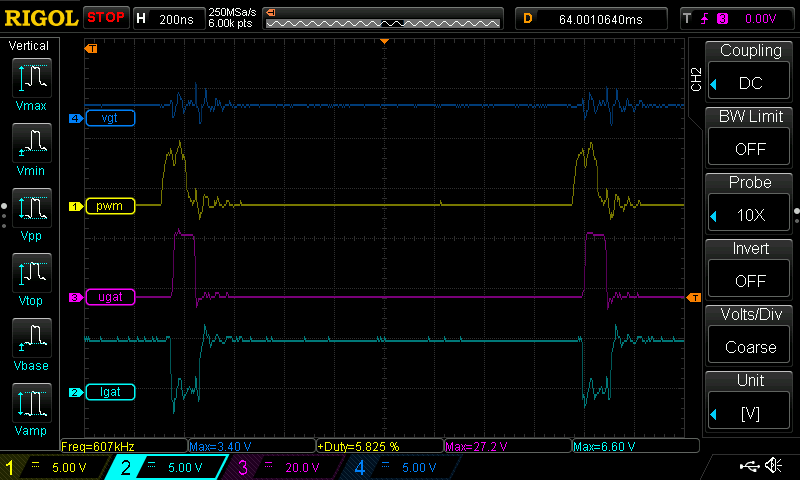Select the Vpp measurement icon
This screenshot has width=800, height=480.
coord(32,208)
